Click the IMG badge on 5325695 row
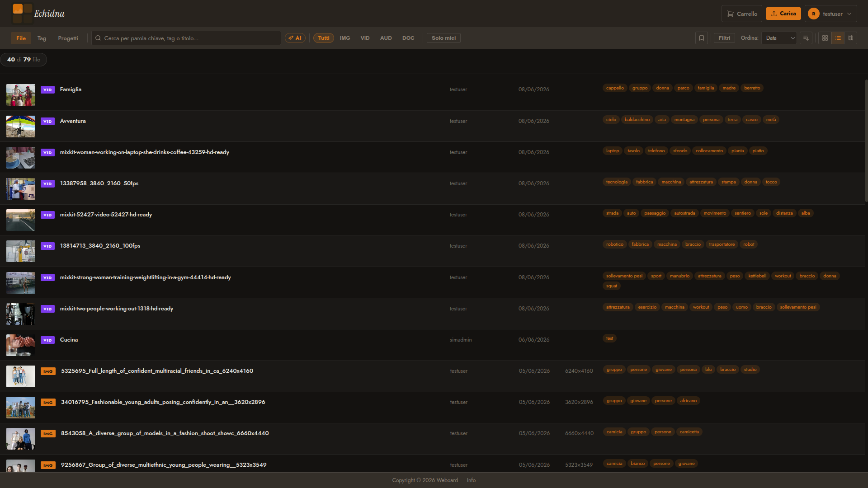 tap(48, 371)
